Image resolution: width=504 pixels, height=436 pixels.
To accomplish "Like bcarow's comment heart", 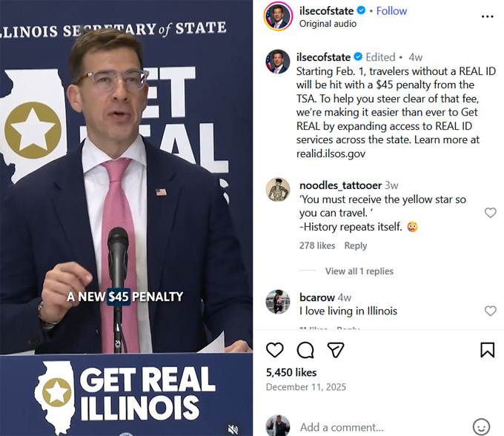I will pos(490,311).
